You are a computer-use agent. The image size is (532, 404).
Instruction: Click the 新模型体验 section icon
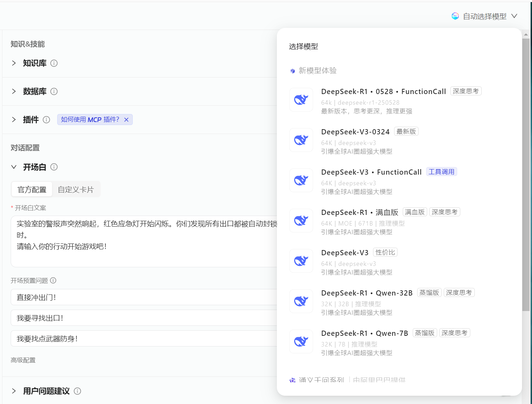292,71
